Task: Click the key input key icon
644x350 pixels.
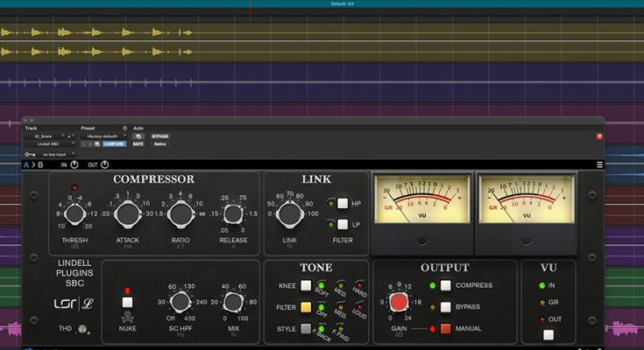Action: [32, 154]
